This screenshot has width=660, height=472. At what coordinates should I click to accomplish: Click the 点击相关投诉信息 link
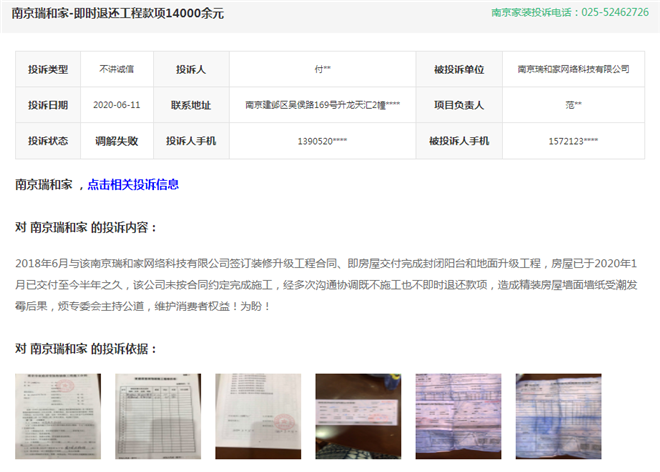(x=133, y=185)
